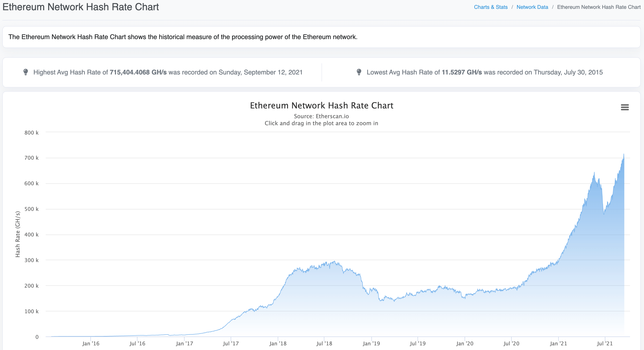Screen dimensions: 644x350
Task: Select the current breadcrumb chart name
Action: (599, 7)
